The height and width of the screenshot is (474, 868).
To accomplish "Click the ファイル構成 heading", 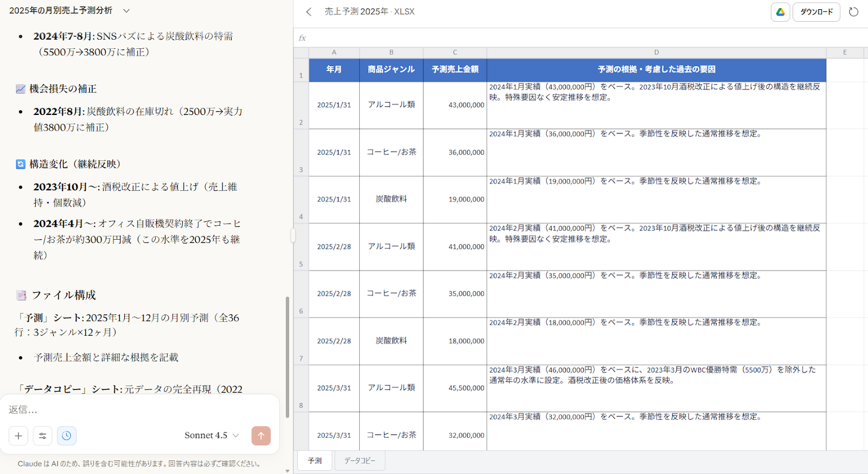I will pyautogui.click(x=63, y=295).
